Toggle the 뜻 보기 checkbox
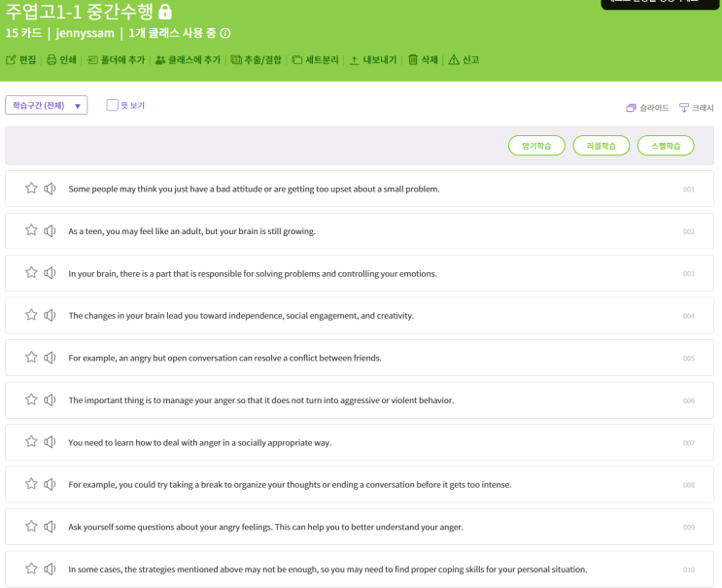722x588 pixels. [113, 105]
